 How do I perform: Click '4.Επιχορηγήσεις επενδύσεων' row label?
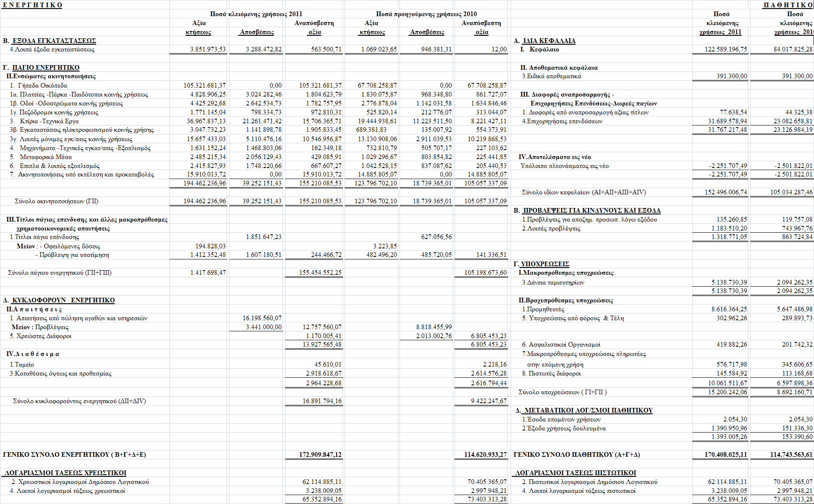coord(562,121)
